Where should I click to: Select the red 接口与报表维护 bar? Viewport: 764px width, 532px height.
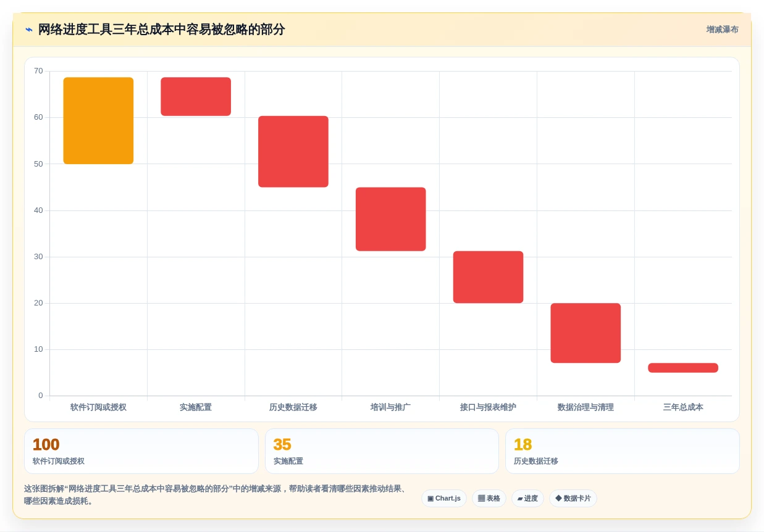[488, 277]
